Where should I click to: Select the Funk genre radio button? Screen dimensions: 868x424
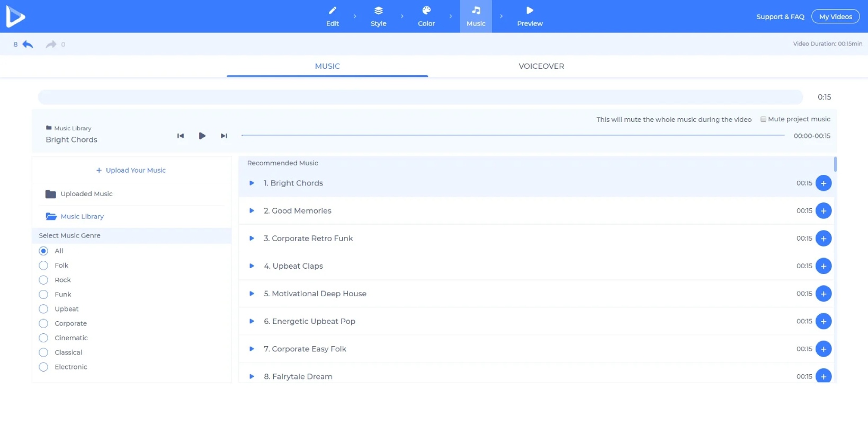43,295
